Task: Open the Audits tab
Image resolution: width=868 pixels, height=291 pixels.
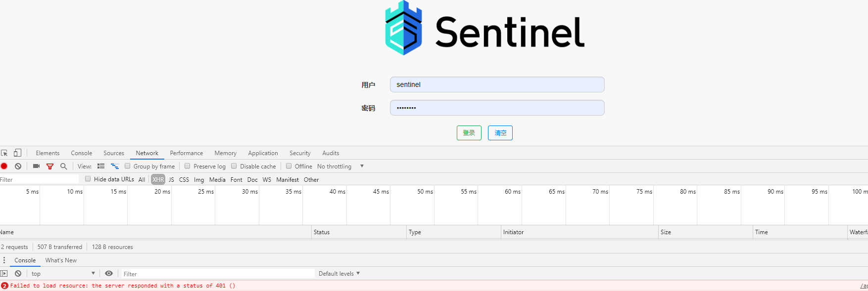Action: [x=331, y=153]
